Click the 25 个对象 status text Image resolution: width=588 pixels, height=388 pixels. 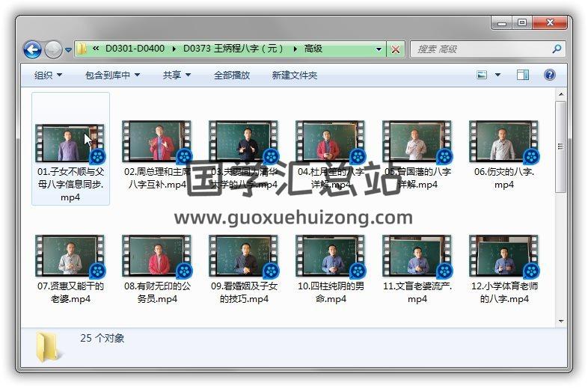click(x=102, y=338)
